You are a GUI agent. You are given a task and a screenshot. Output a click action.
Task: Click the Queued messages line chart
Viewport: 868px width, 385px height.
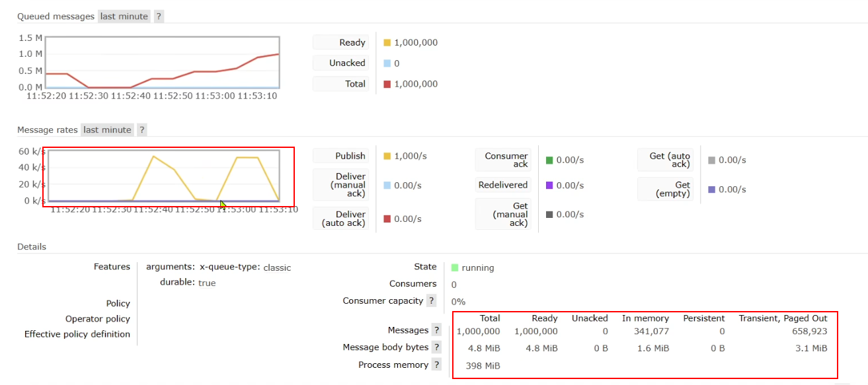coord(163,62)
